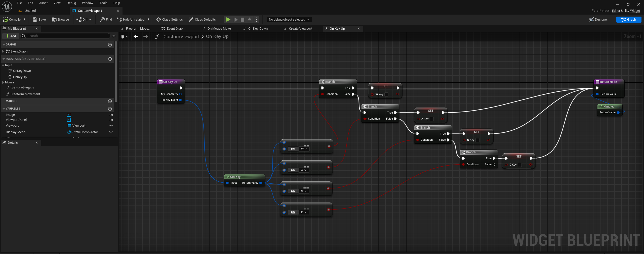
Task: Click the frame skip playback button
Action: pos(235,20)
